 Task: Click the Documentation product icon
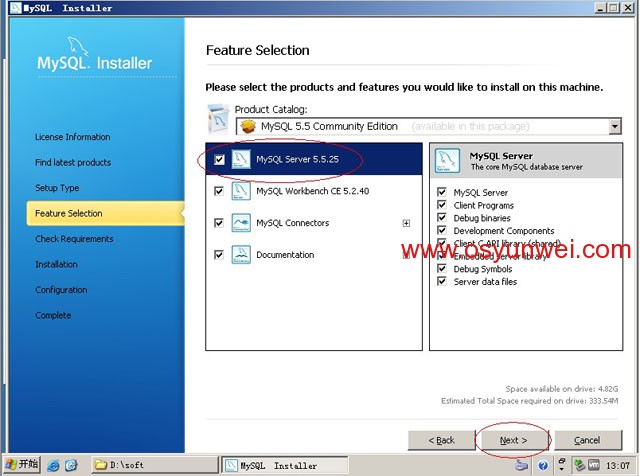[241, 255]
